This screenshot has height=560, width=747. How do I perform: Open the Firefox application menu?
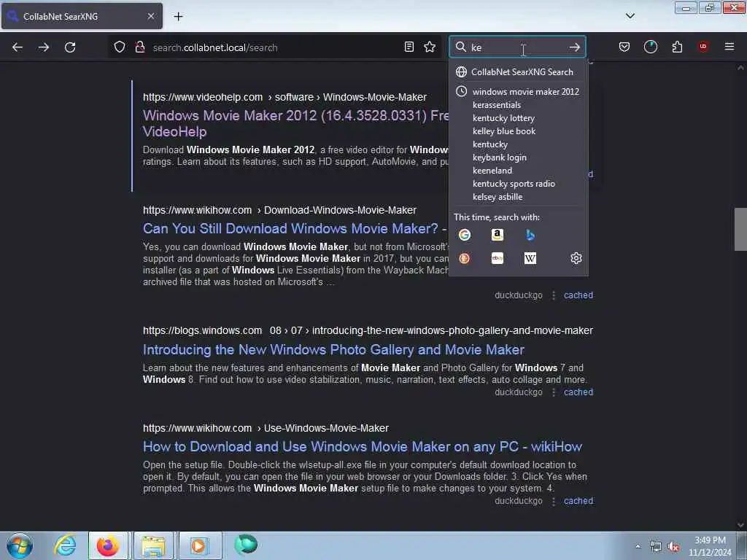[x=729, y=47]
